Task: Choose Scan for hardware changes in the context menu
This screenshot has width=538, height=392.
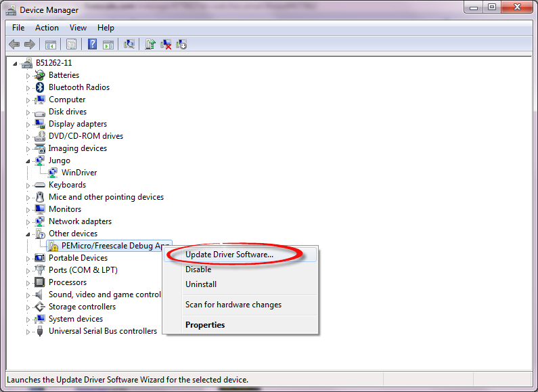Action: click(x=240, y=305)
